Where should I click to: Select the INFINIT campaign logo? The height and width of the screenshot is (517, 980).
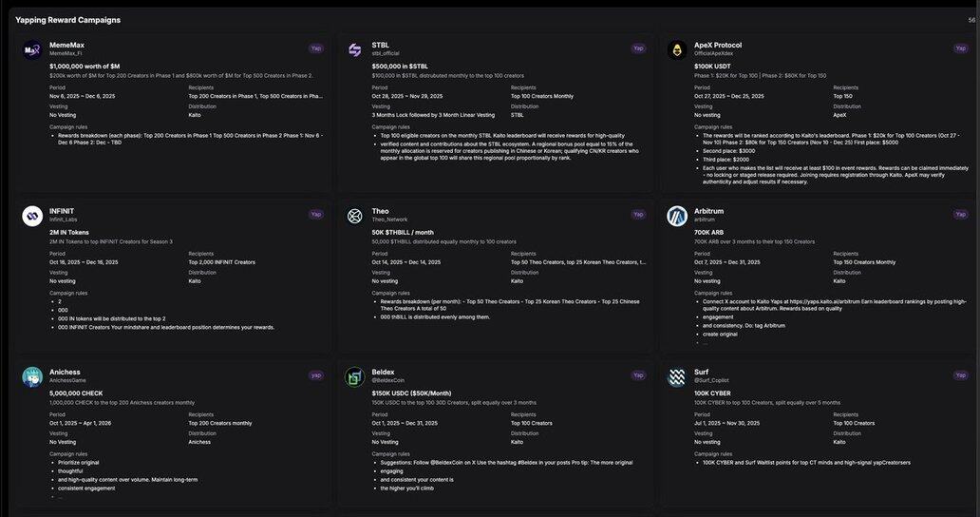(x=31, y=216)
